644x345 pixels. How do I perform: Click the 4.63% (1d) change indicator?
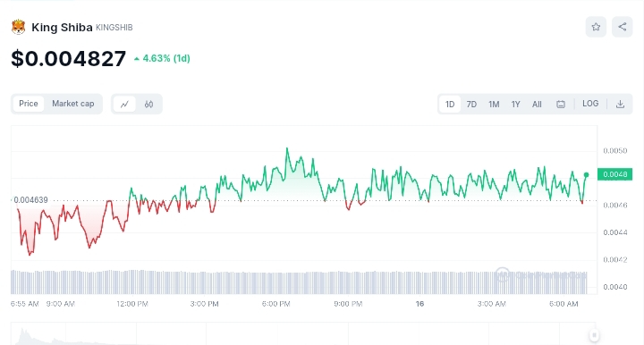tap(162, 59)
